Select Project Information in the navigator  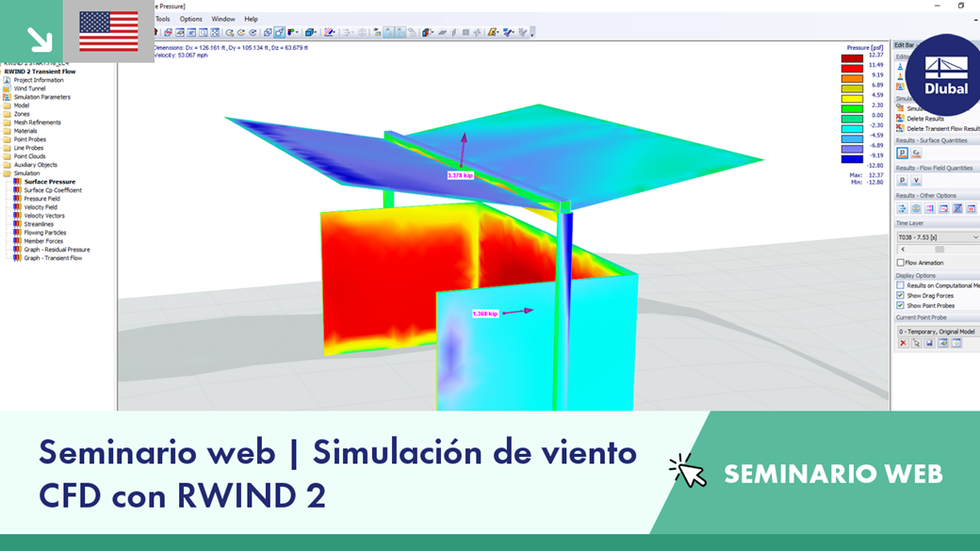point(49,80)
